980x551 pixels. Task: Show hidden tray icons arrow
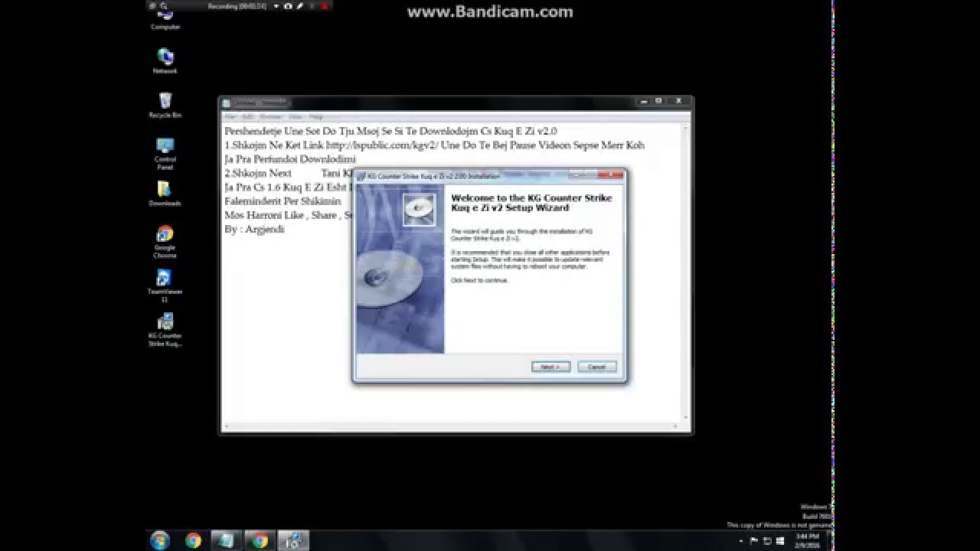(743, 541)
